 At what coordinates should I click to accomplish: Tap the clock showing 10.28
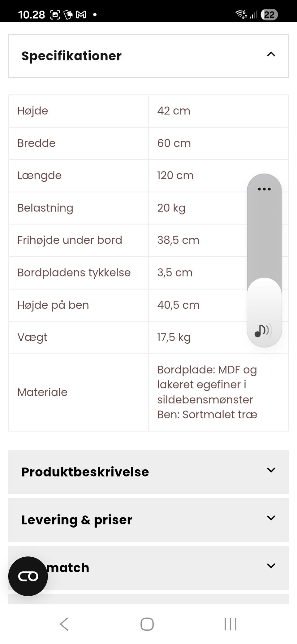(x=31, y=15)
